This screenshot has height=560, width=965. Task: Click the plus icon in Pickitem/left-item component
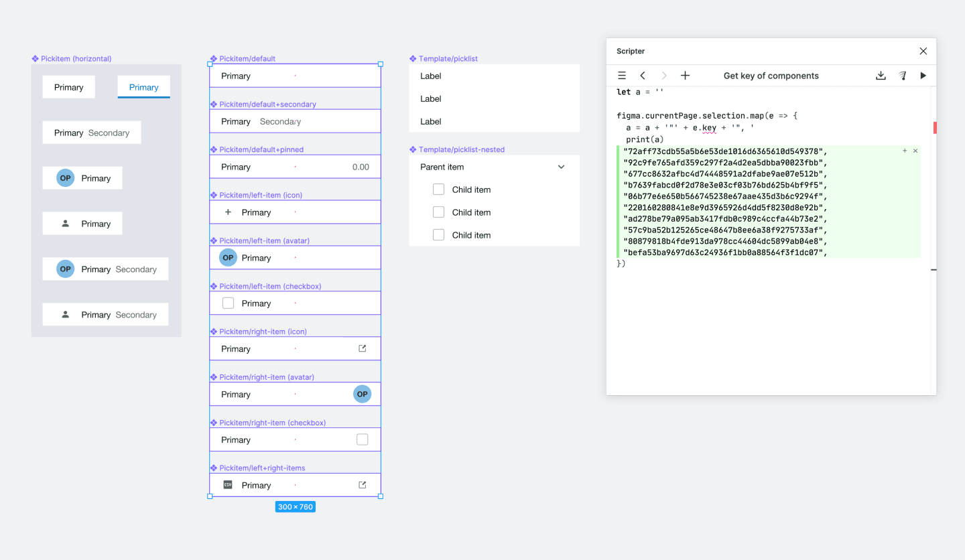pos(228,212)
